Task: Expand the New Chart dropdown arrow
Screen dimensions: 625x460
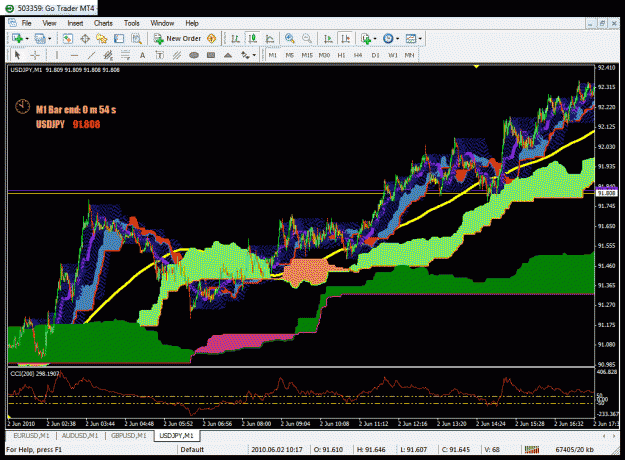Action: pos(27,39)
